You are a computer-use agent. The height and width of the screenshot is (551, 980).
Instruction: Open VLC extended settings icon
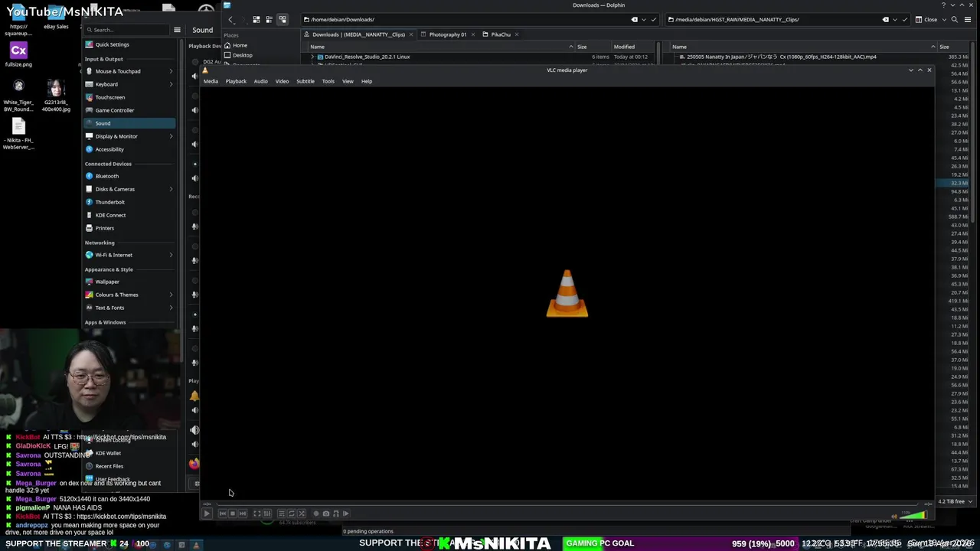tap(267, 514)
